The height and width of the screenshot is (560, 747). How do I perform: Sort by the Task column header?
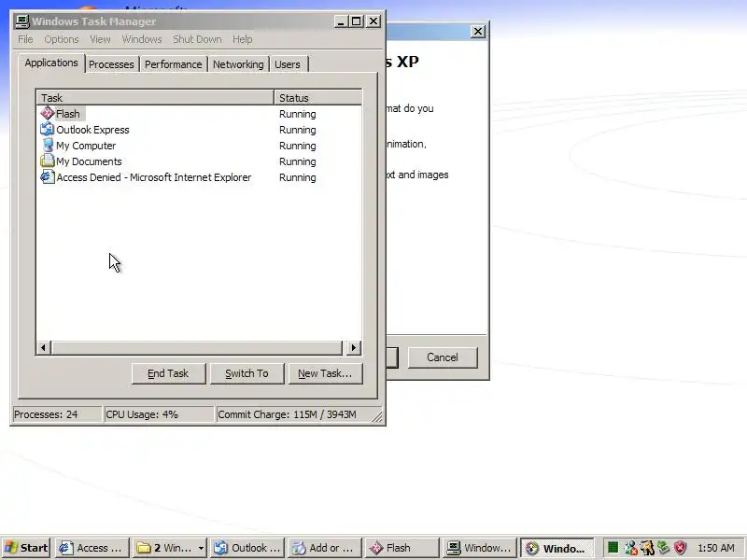tap(155, 98)
